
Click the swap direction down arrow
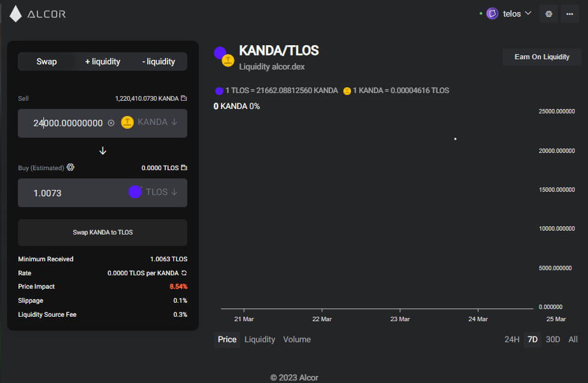point(103,151)
